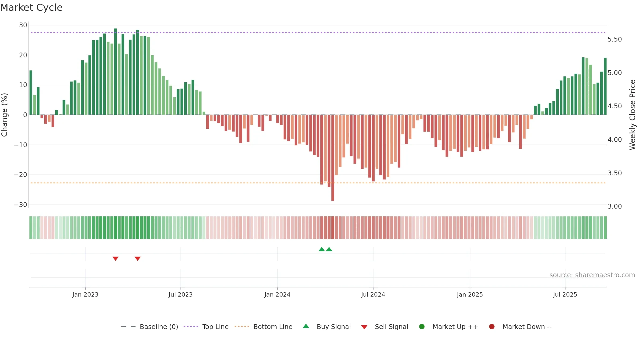Viewport: 644px width, 362px height.
Task: Click the first red sell signal triangle
Action: tap(116, 258)
